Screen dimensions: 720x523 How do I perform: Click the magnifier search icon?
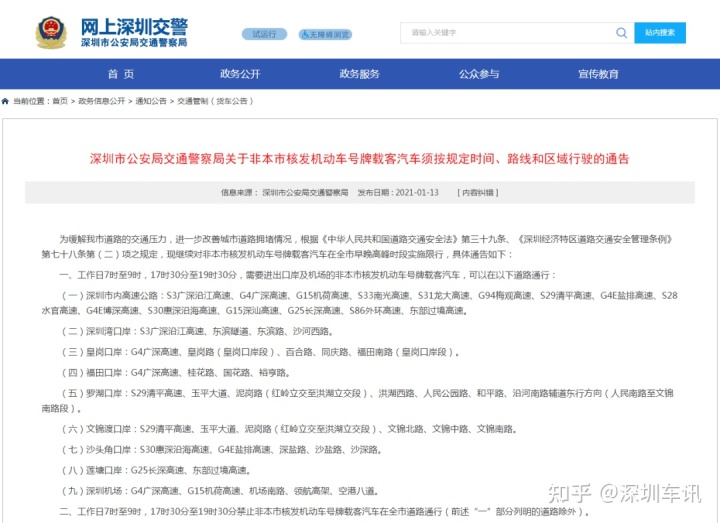tap(621, 33)
